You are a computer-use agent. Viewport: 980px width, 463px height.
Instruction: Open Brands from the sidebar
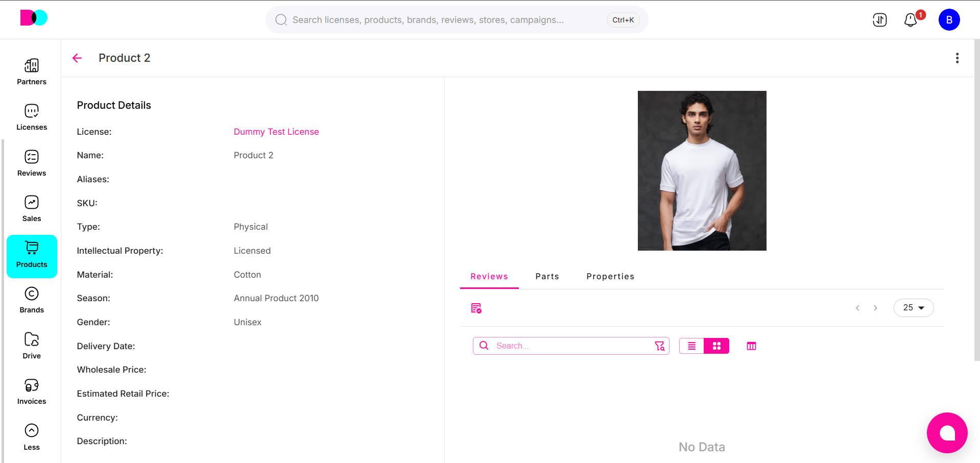[x=32, y=300]
